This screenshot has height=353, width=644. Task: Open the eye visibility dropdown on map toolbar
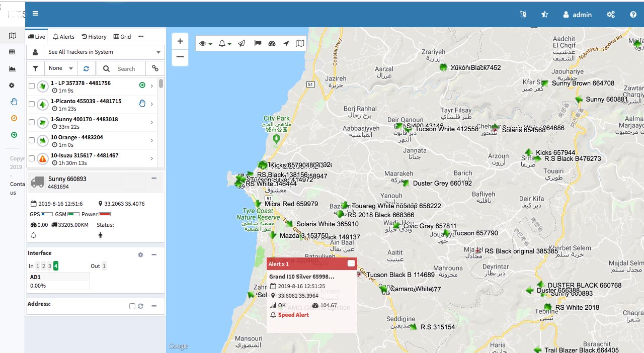(x=205, y=44)
